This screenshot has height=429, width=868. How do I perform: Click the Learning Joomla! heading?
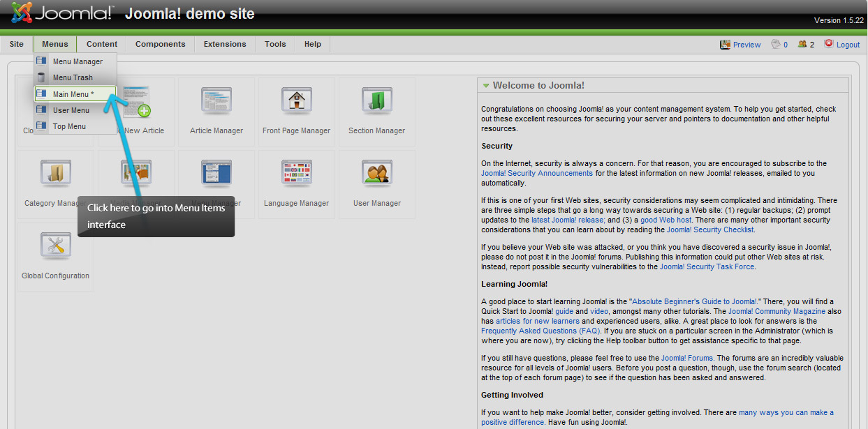point(515,284)
